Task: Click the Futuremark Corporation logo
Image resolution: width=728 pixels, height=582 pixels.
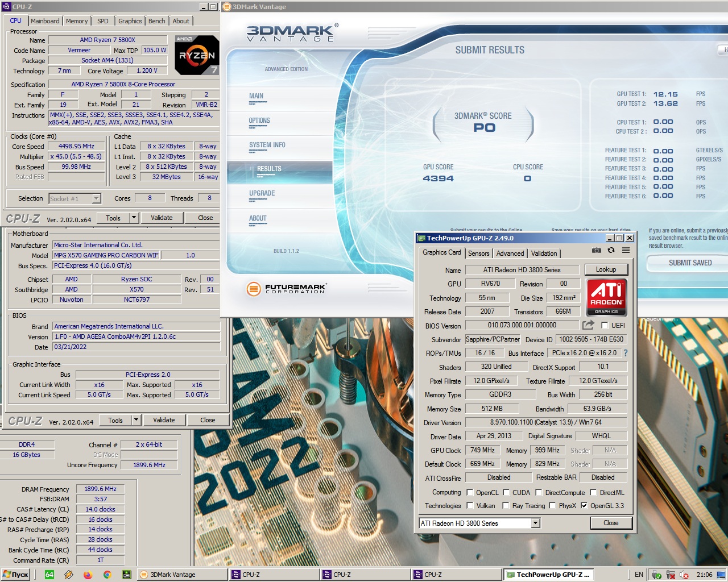Action: click(x=286, y=289)
